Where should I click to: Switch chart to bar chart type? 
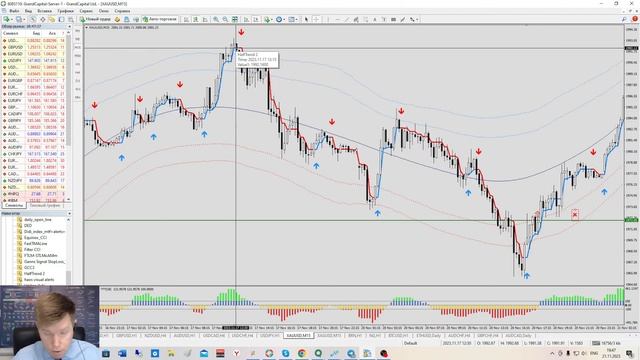coord(186,19)
